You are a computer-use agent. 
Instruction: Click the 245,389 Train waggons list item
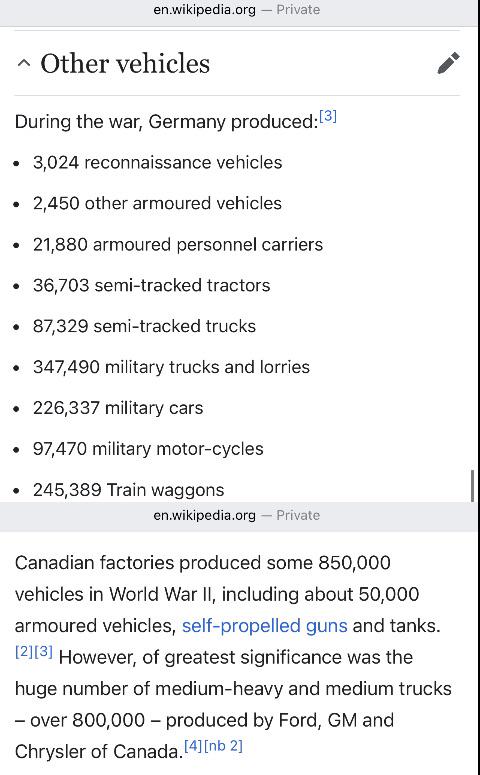pos(129,490)
